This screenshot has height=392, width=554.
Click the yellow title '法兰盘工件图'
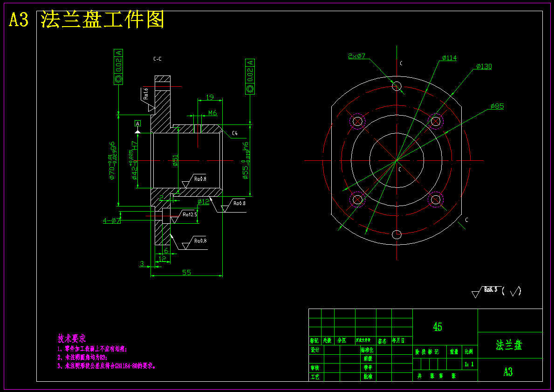coord(103,20)
